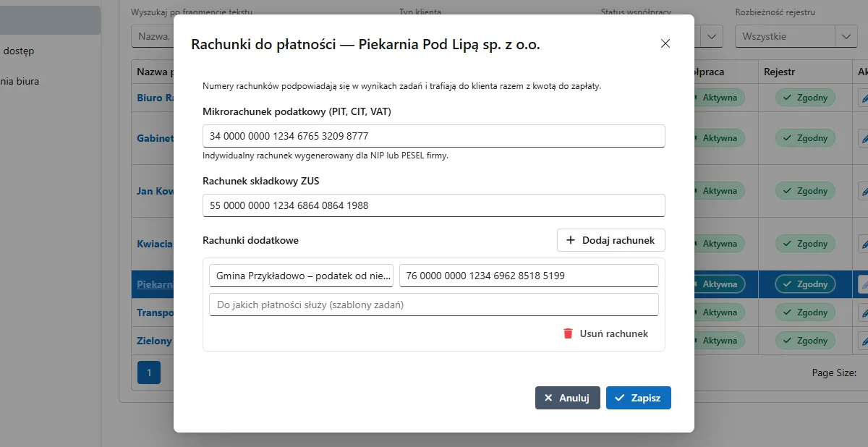
Task: Click the Aktywna badge in the Gabinet row
Action: [x=718, y=138]
